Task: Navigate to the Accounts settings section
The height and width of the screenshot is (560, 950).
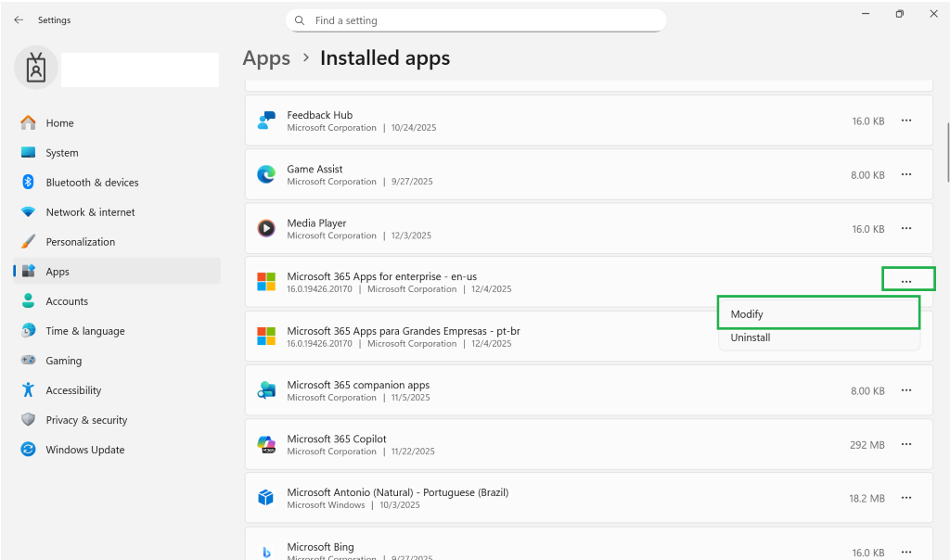Action: point(67,301)
